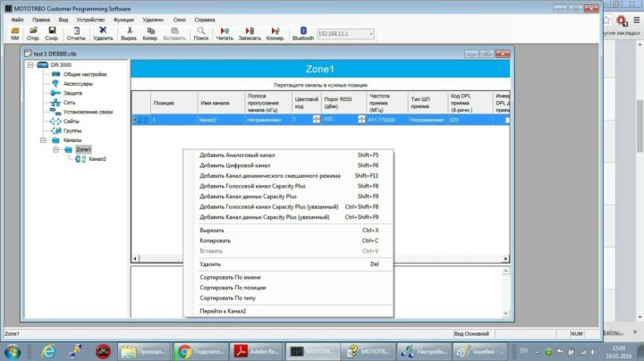644x361 pixels.
Task: Open the Устройство menu in menu bar
Action: 90,19
